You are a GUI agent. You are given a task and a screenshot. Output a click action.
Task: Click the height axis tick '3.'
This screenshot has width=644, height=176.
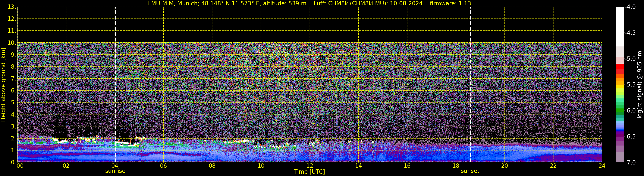click(13, 126)
